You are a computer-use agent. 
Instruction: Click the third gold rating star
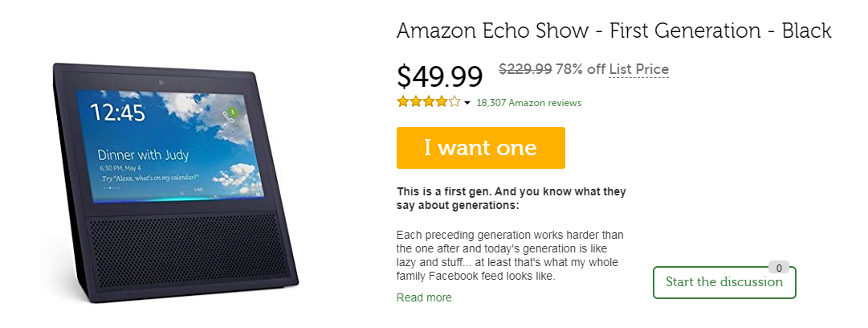tap(429, 101)
